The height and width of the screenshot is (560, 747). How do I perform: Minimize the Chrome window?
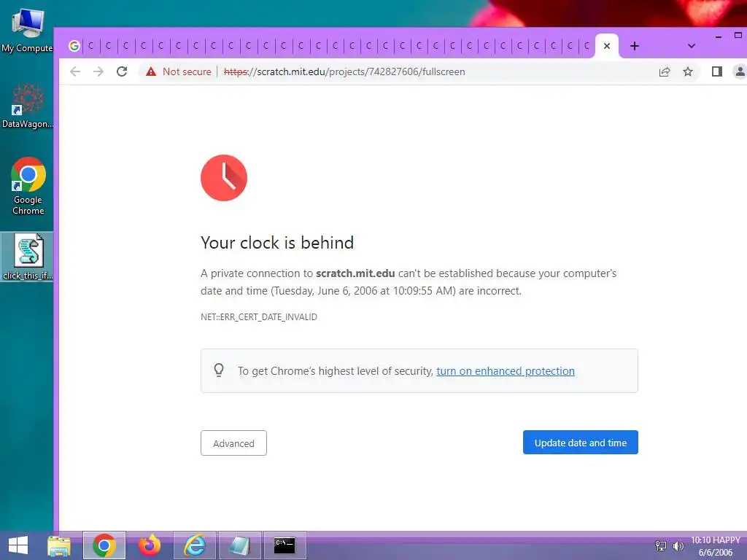[719, 36]
